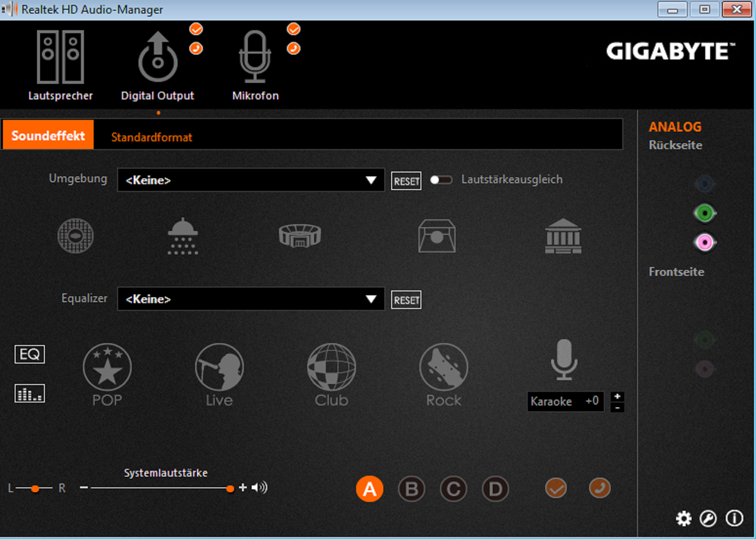Decrease the Karaoke key value
This screenshot has height=539, width=756.
click(617, 407)
